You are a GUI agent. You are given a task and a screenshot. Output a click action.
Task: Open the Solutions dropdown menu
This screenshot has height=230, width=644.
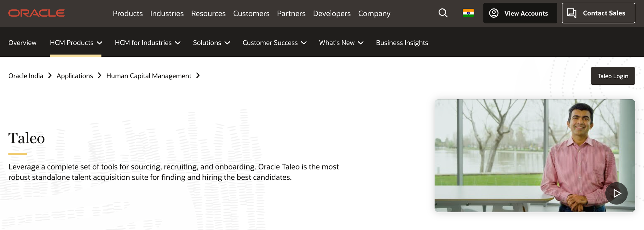click(x=211, y=43)
